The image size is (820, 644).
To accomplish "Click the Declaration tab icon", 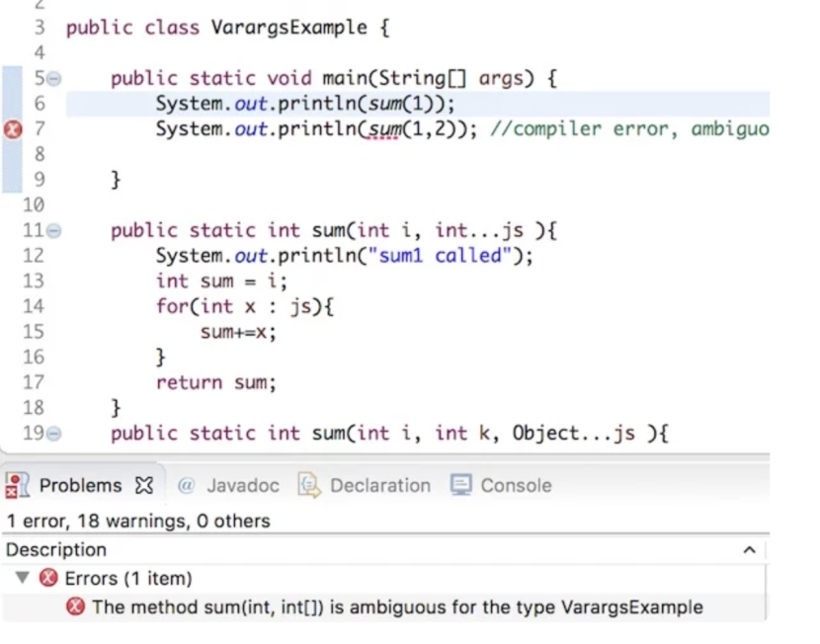I will coord(309,485).
